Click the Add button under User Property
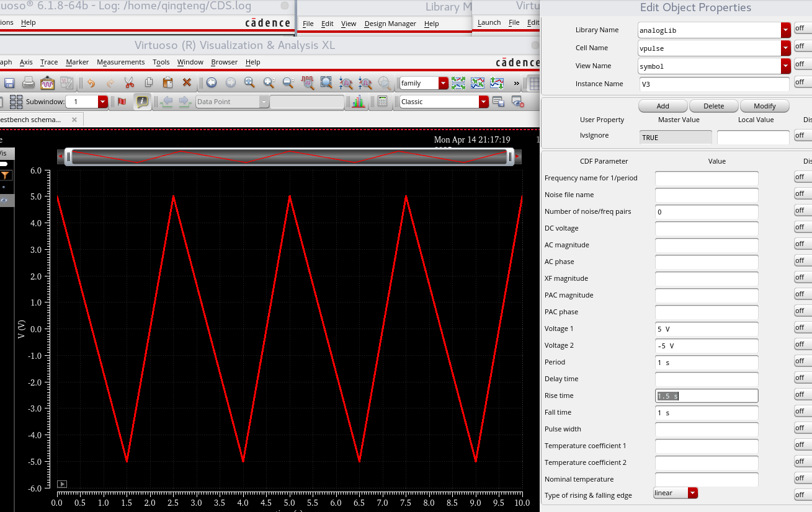812x512 pixels. click(663, 105)
